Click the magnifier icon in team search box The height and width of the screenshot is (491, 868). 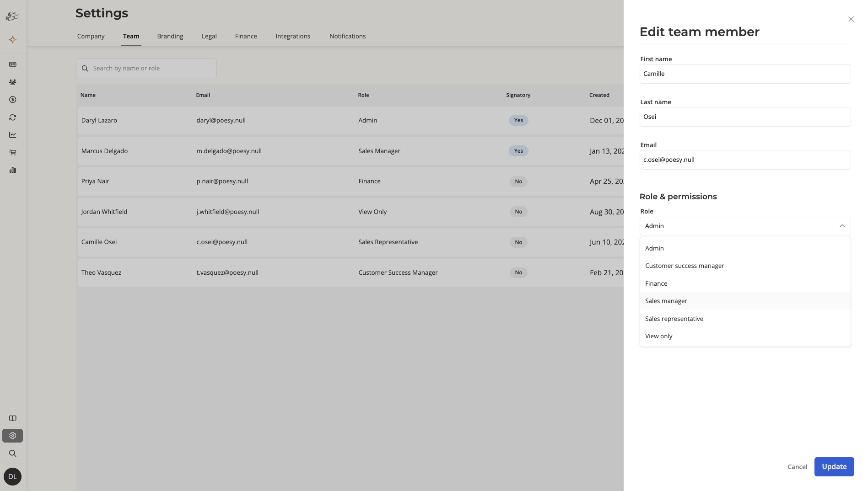point(85,69)
